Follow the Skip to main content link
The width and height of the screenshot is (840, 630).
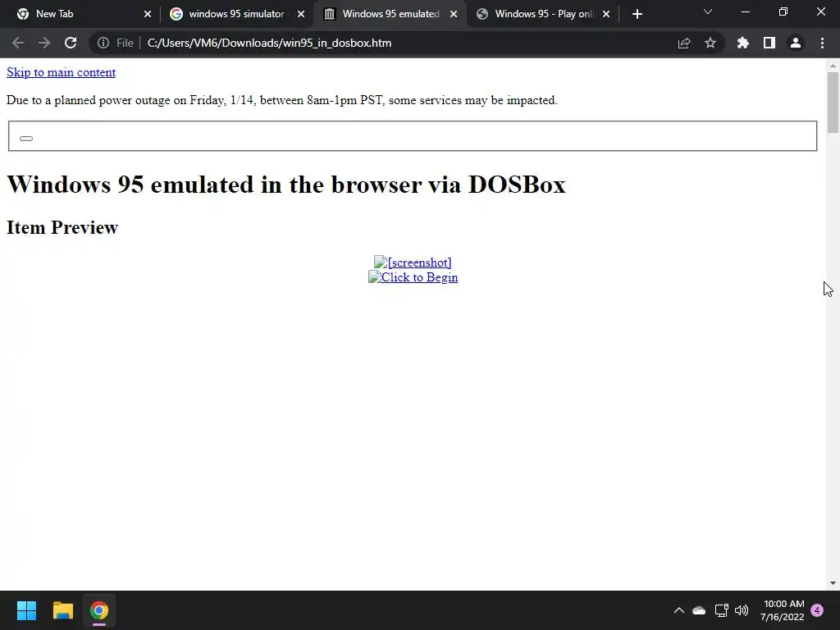pos(61,72)
